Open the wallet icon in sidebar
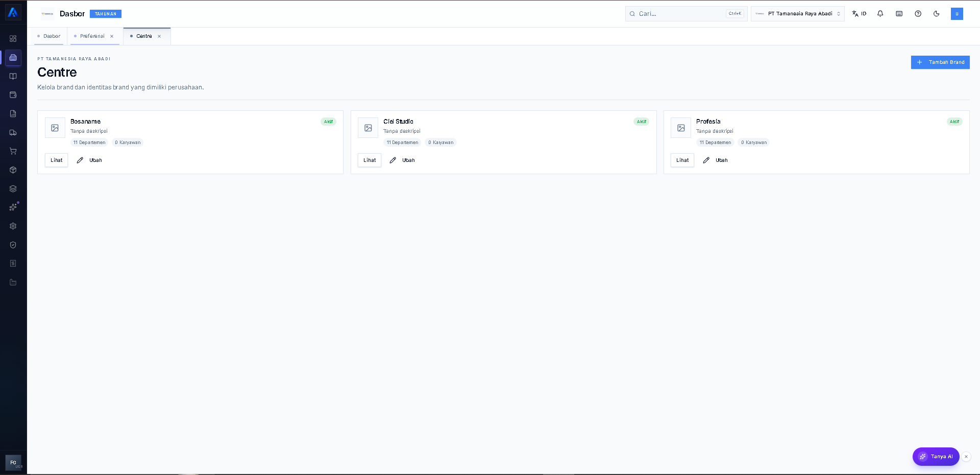The width and height of the screenshot is (980, 475). 13,95
